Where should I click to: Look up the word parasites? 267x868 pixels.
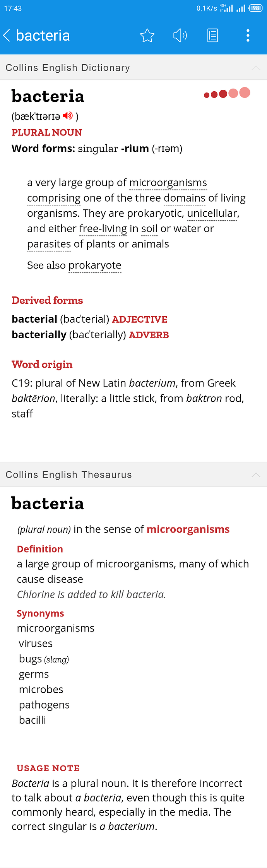pos(49,244)
